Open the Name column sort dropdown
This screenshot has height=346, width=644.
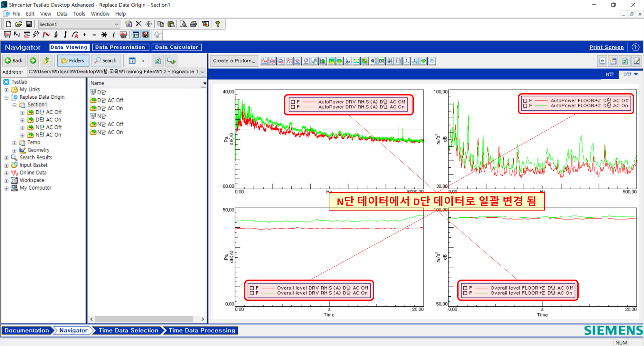(x=204, y=83)
